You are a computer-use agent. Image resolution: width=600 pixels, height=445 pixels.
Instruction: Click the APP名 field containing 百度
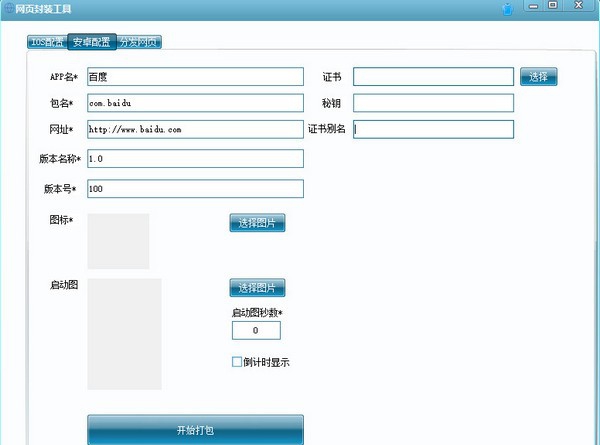[x=196, y=77]
